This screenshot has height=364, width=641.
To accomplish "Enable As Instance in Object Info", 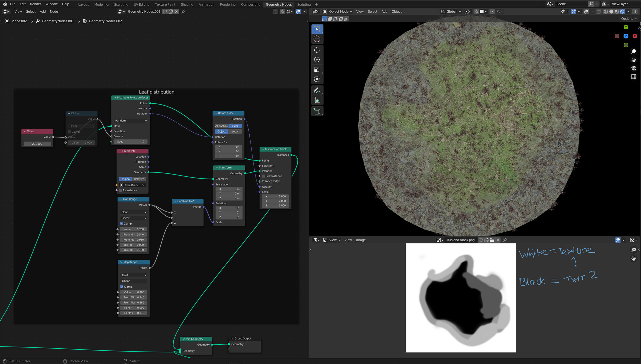I will (121, 190).
